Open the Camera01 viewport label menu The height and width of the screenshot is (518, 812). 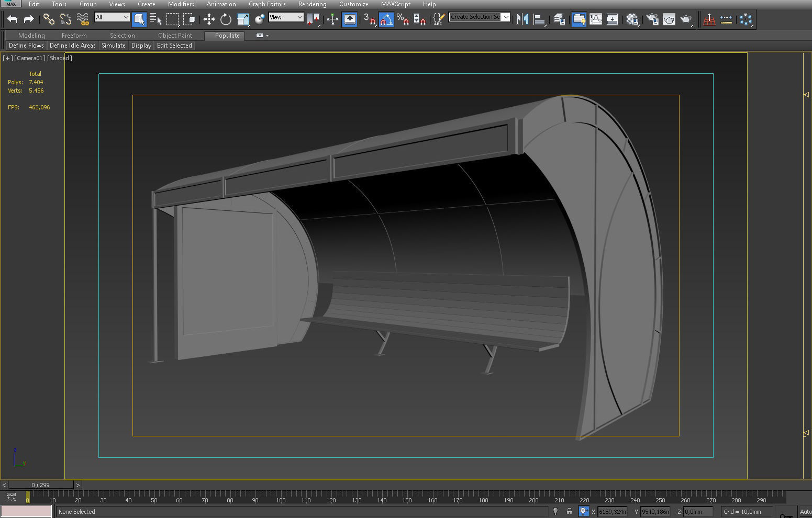click(x=30, y=58)
